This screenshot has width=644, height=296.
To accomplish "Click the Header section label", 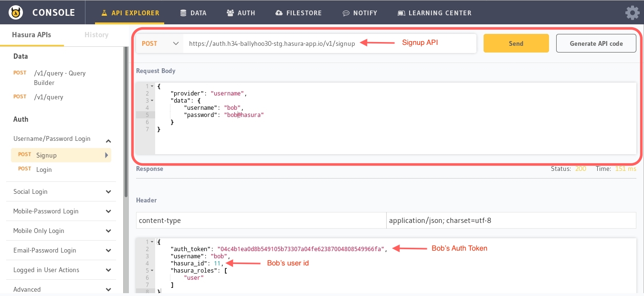I will click(146, 200).
